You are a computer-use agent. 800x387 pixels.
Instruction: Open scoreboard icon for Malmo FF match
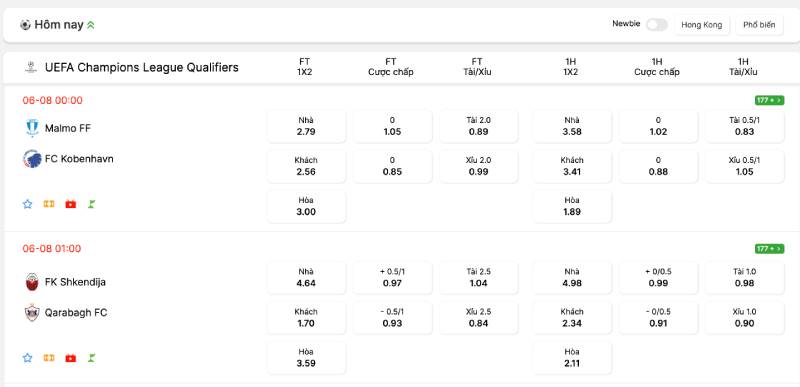49,204
